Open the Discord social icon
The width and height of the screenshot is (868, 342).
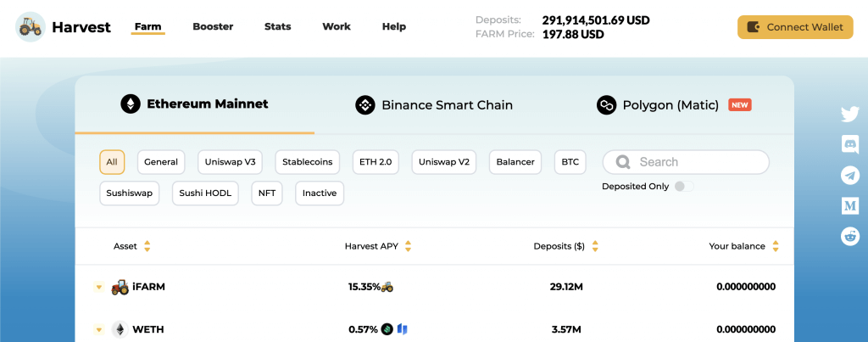pyautogui.click(x=849, y=144)
